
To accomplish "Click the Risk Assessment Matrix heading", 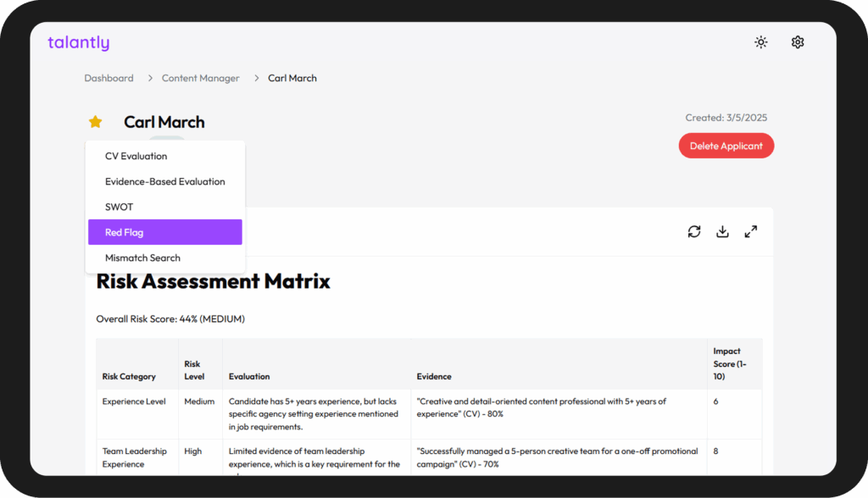I will pyautogui.click(x=213, y=281).
